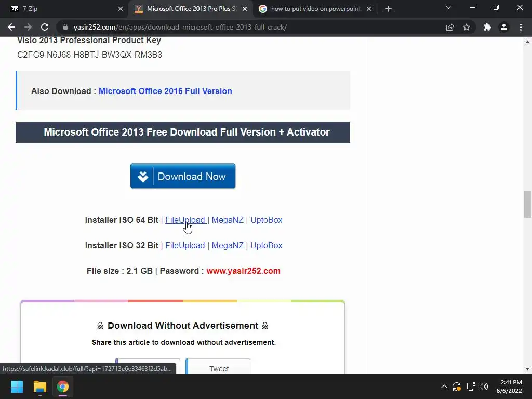Share this page icon in address bar

pos(450,27)
